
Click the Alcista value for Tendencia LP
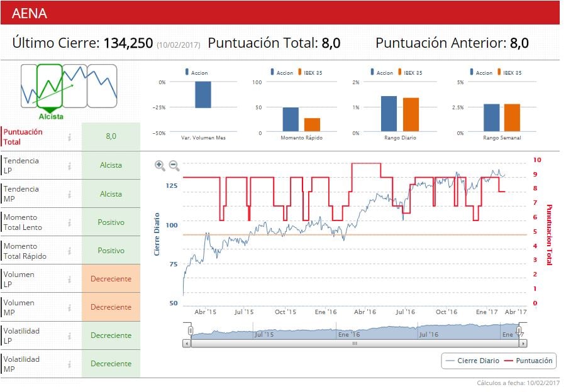pyautogui.click(x=111, y=165)
